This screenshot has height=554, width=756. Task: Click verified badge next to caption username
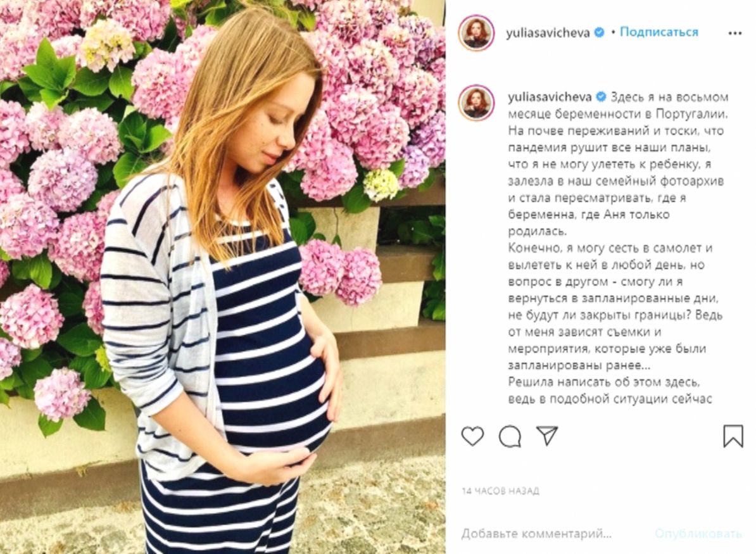[x=602, y=97]
